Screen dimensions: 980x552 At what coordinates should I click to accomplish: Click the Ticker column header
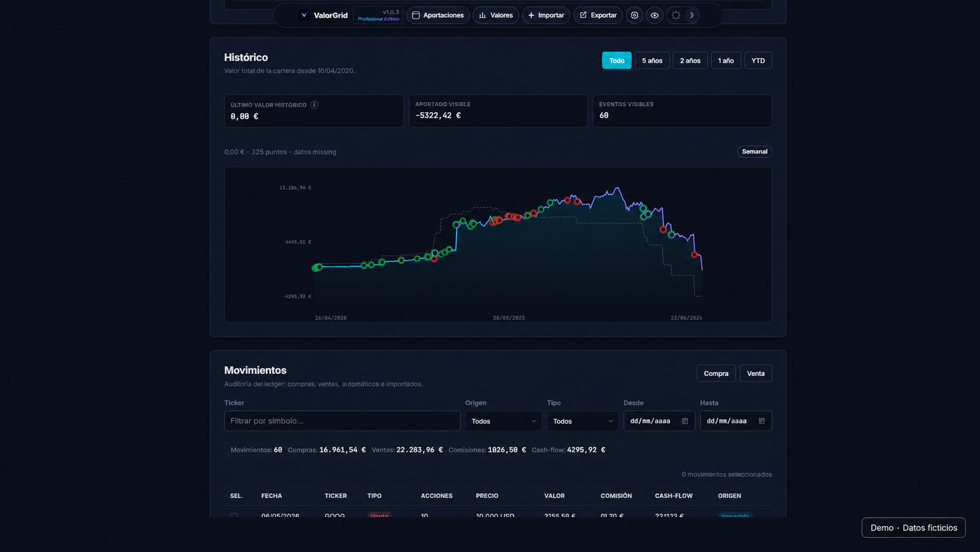[336, 496]
